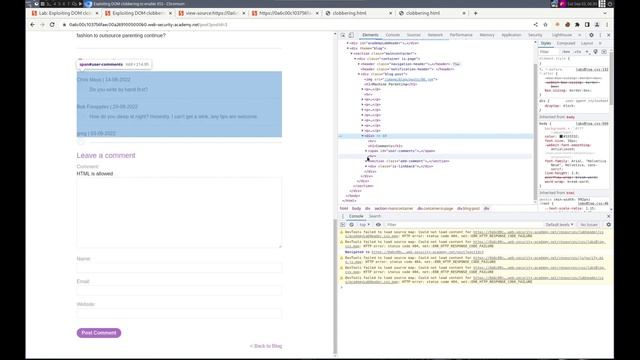The width and height of the screenshot is (640, 360).
Task: Open a new browser tab with plus
Action: (476, 13)
